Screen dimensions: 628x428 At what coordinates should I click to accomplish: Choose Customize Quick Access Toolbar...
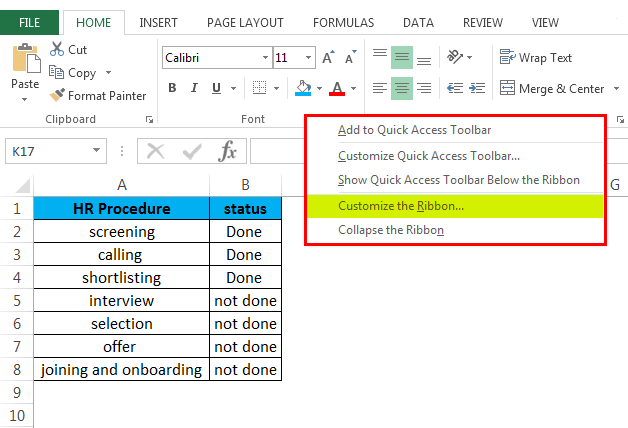tap(455, 156)
